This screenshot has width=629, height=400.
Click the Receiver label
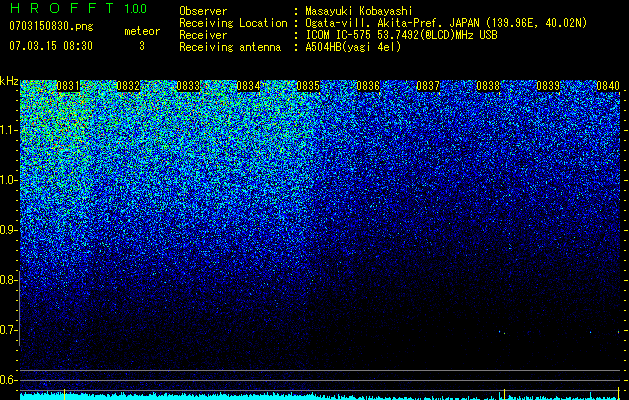point(203,35)
